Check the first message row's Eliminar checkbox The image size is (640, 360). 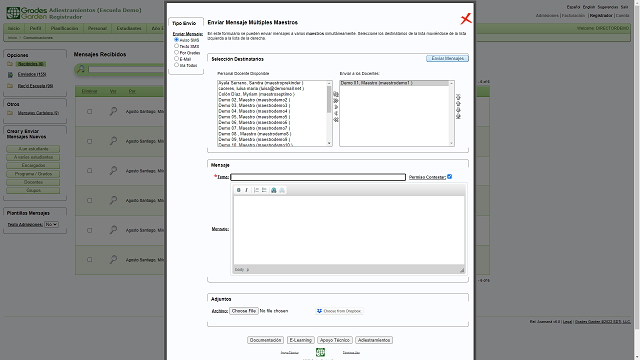(x=89, y=111)
